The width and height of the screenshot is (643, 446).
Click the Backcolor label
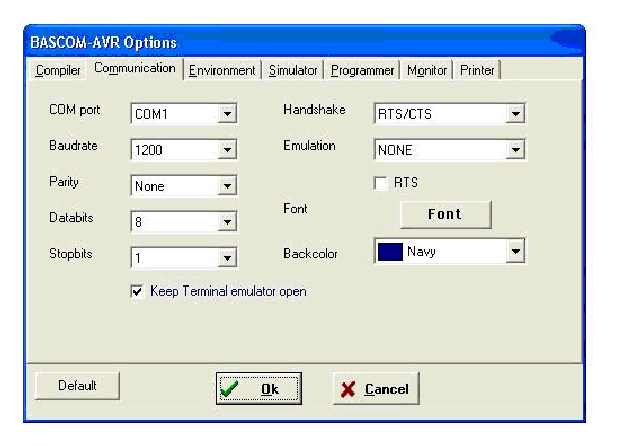[x=310, y=254]
